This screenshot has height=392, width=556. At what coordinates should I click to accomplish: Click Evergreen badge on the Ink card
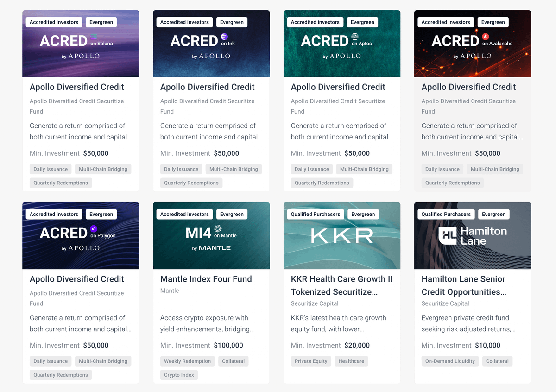tap(232, 22)
